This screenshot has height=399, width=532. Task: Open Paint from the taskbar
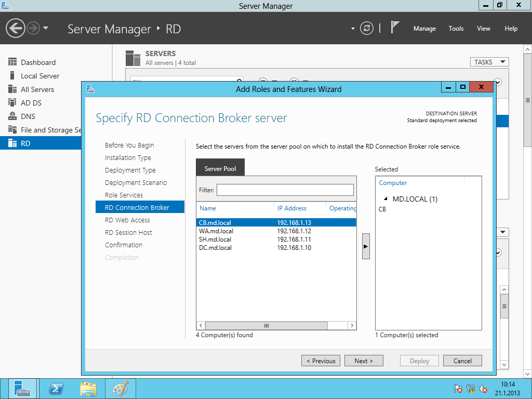pyautogui.click(x=120, y=389)
